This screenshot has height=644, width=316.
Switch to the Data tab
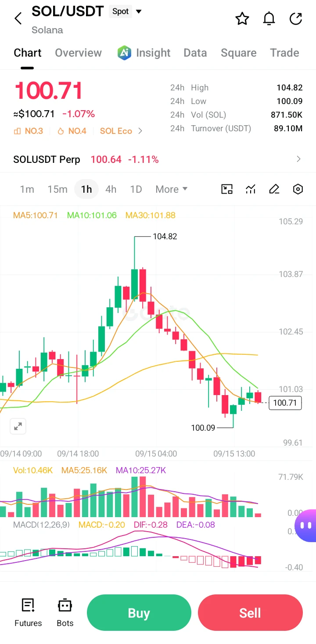click(x=195, y=53)
